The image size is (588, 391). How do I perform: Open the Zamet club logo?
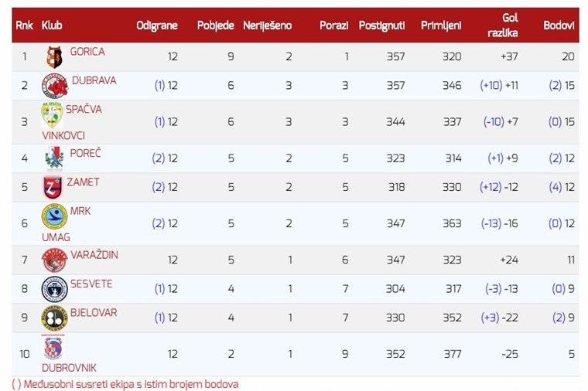(x=53, y=187)
